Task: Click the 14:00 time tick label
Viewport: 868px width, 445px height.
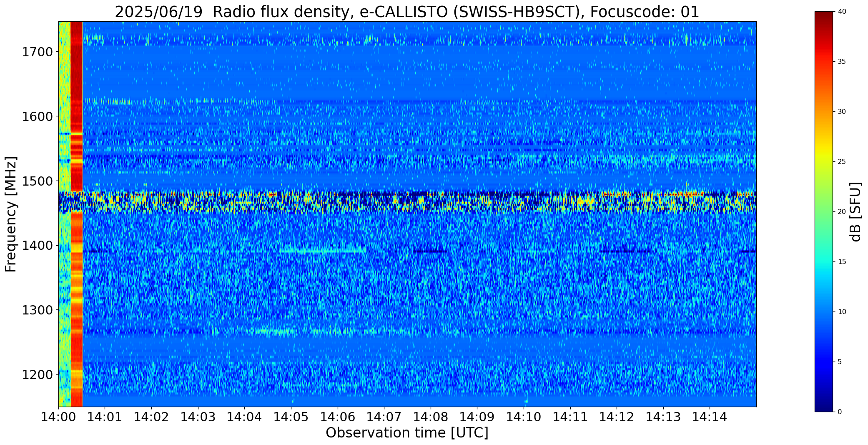Action: tap(58, 417)
